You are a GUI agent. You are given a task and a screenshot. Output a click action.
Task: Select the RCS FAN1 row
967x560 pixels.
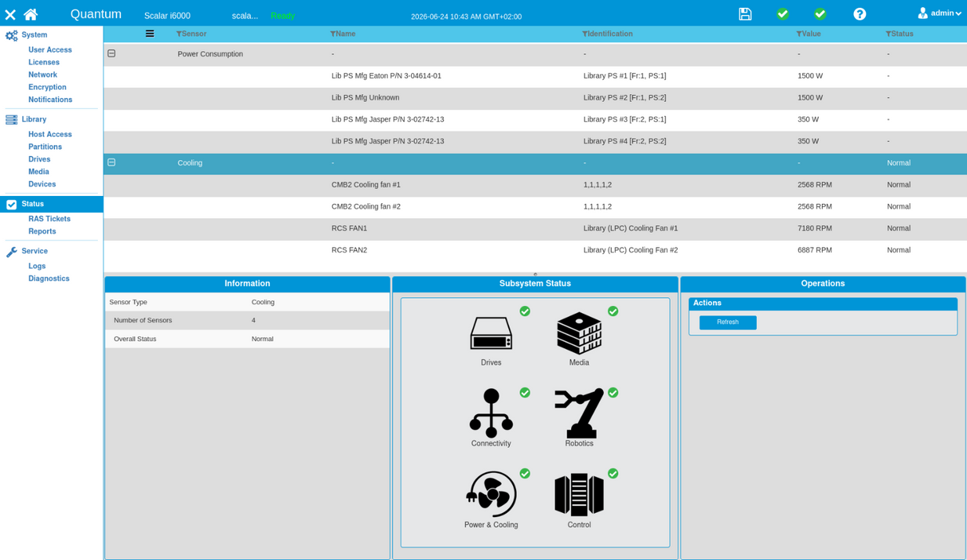[535, 229]
